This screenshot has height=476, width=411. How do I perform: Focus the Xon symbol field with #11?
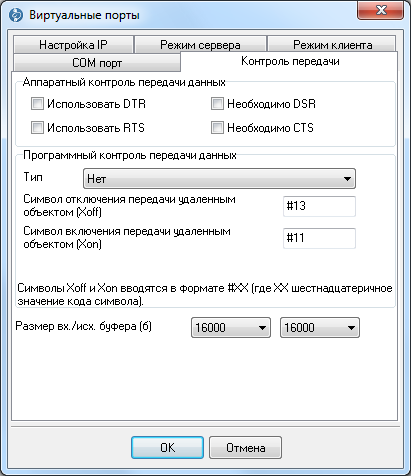[x=319, y=238]
